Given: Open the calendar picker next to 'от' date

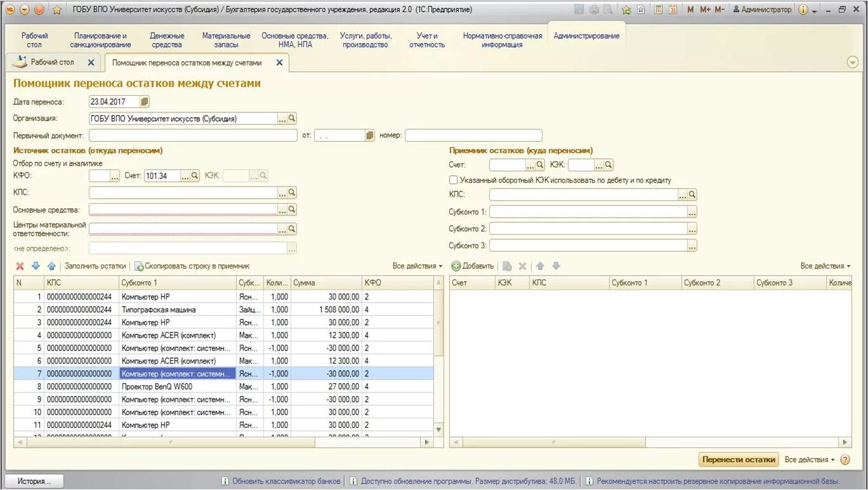Looking at the screenshot, I should [x=370, y=135].
